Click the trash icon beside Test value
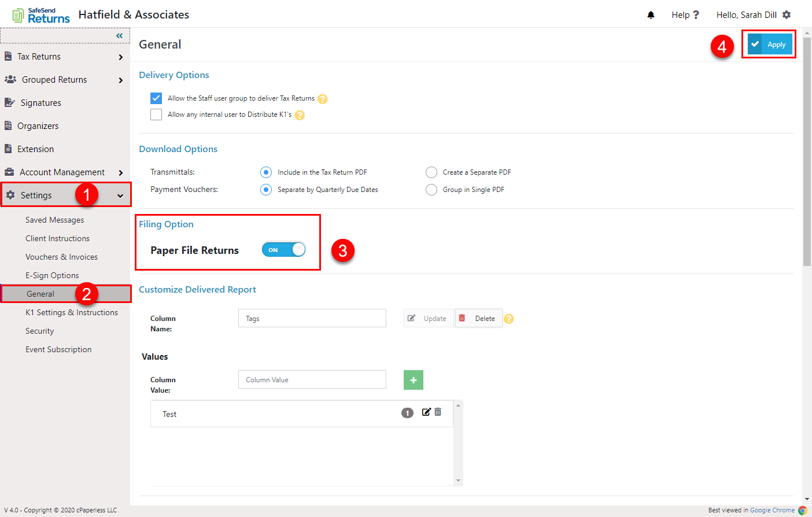 coord(438,412)
